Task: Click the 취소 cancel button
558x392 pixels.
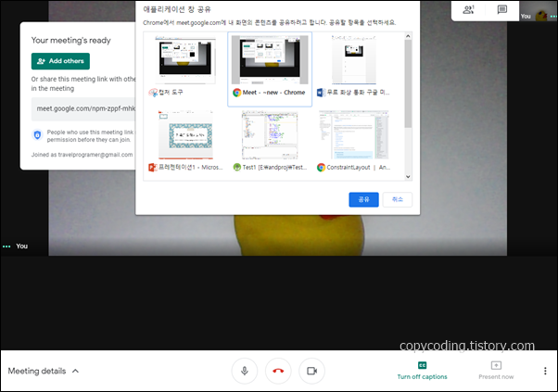Action: (398, 199)
